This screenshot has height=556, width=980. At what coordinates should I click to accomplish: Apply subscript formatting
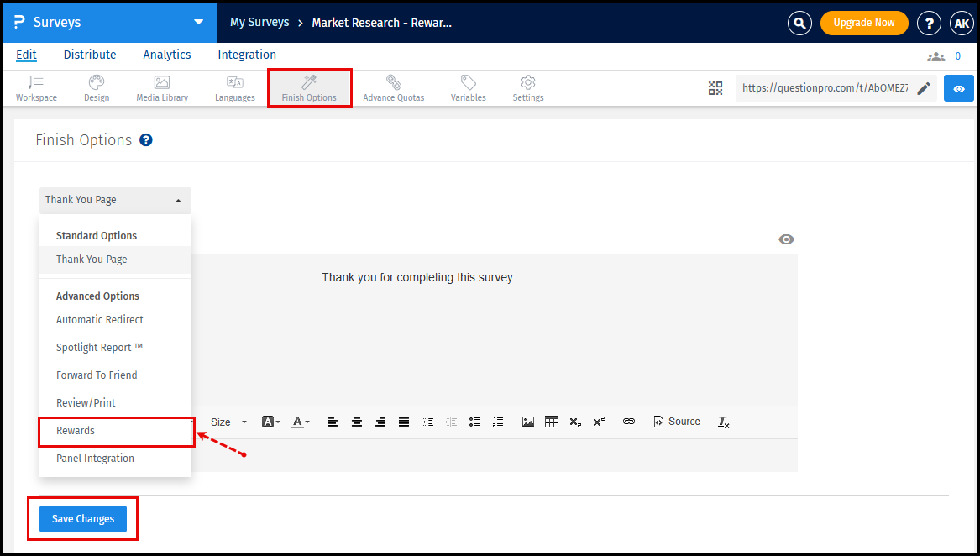pos(574,421)
